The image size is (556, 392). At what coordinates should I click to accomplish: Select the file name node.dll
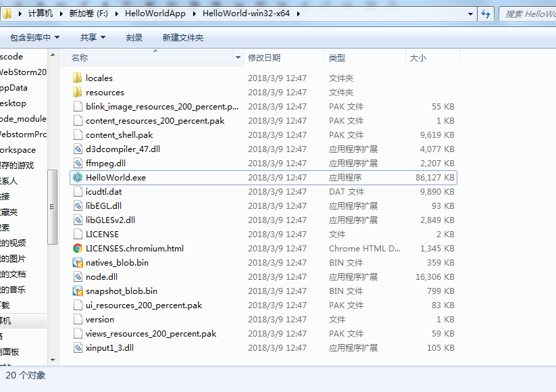101,276
